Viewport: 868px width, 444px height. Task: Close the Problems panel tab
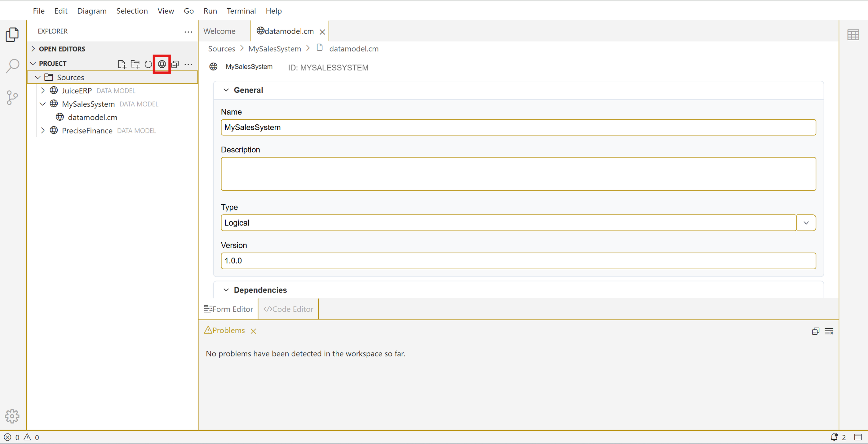click(253, 331)
